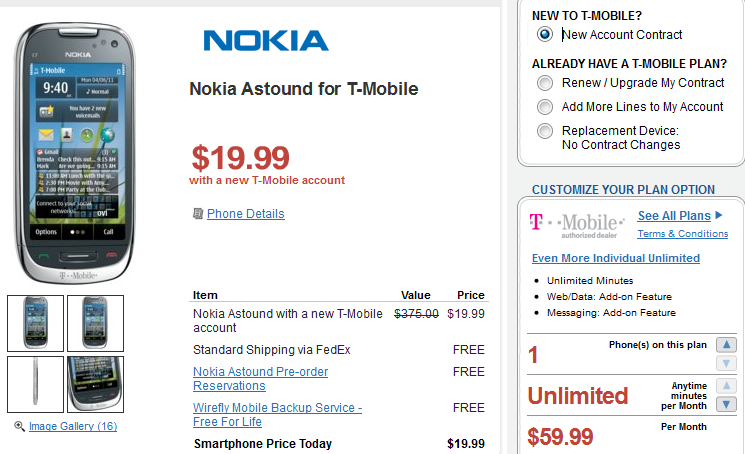Select the first phone front-view thumbnail
The image size is (745, 454).
click(x=36, y=323)
